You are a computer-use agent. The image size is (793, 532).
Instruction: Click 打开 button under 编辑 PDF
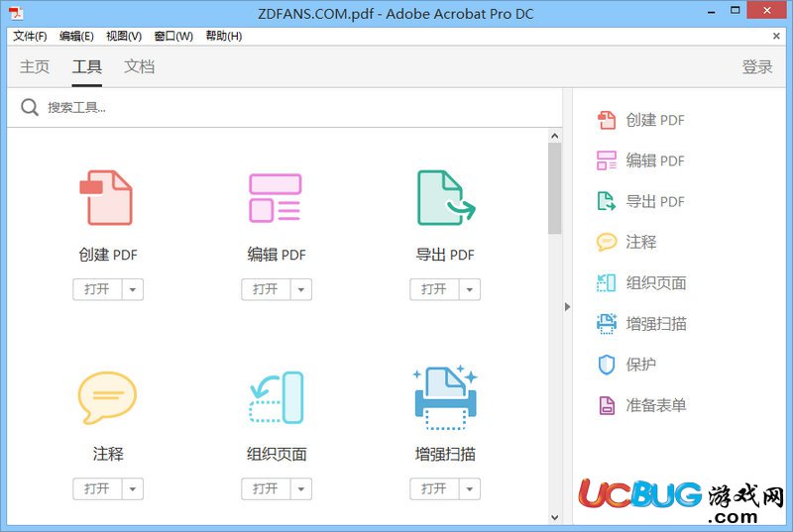tap(266, 289)
